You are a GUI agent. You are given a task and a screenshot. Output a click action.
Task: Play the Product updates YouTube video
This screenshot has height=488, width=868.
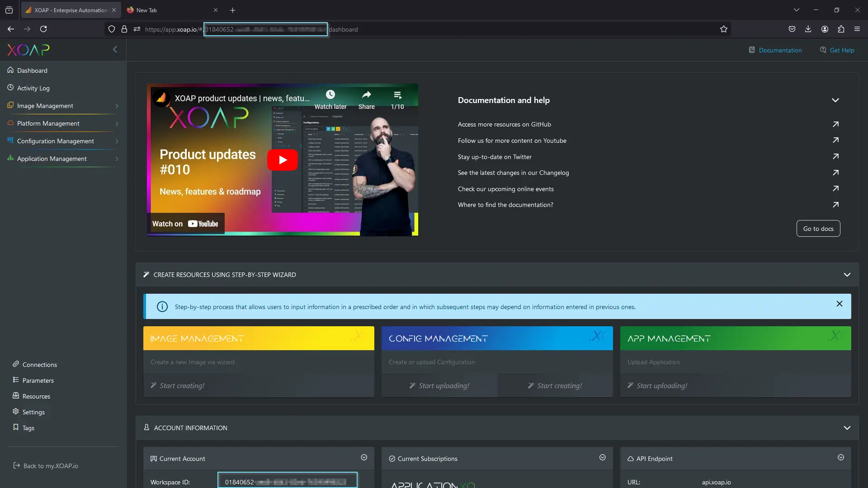(x=283, y=160)
